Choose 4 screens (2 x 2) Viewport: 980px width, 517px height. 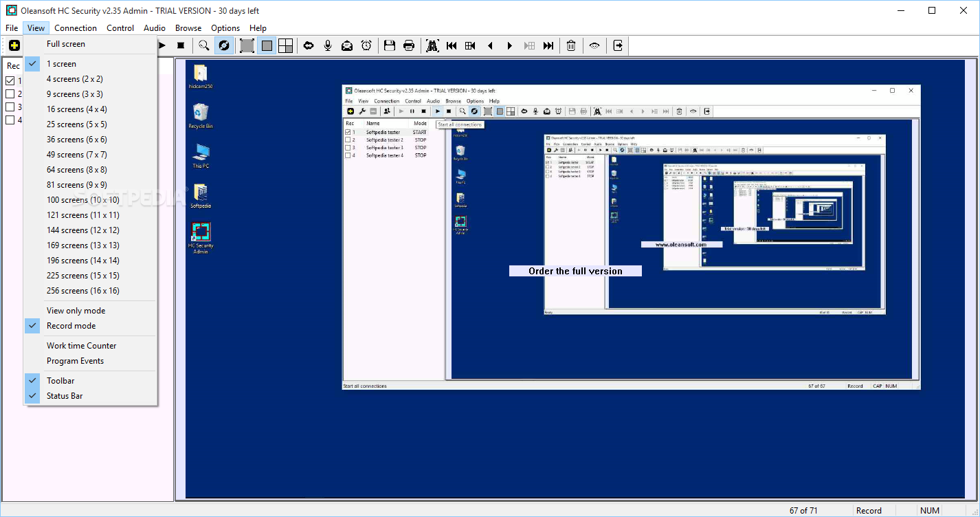click(91, 79)
